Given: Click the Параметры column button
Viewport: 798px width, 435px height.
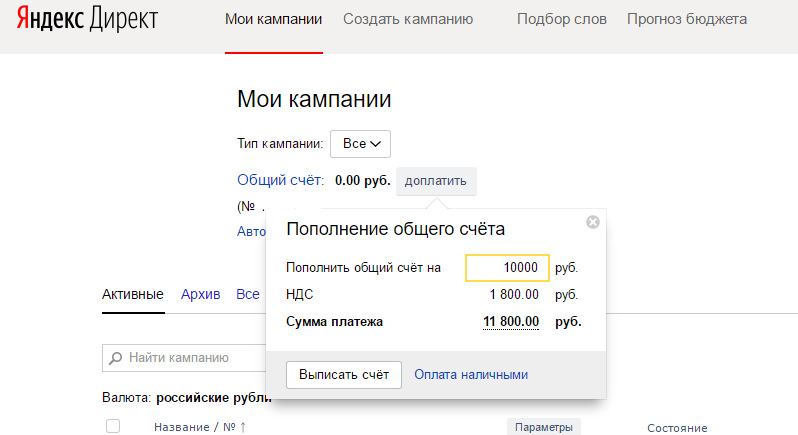Looking at the screenshot, I should point(544,427).
